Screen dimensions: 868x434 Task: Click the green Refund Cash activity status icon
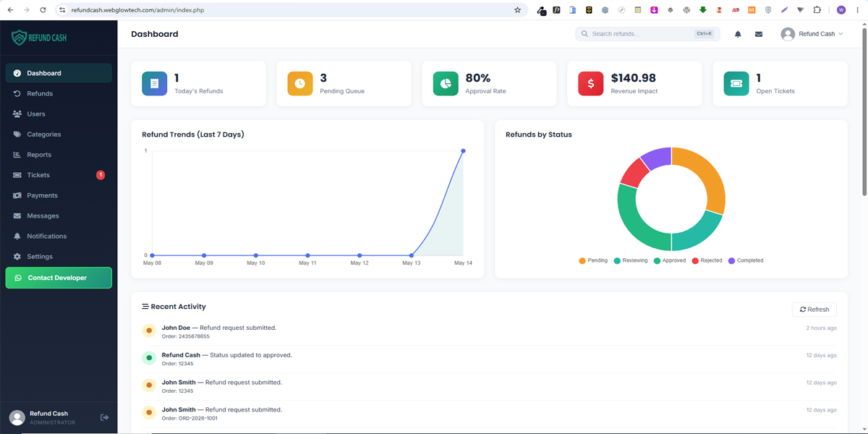[149, 358]
